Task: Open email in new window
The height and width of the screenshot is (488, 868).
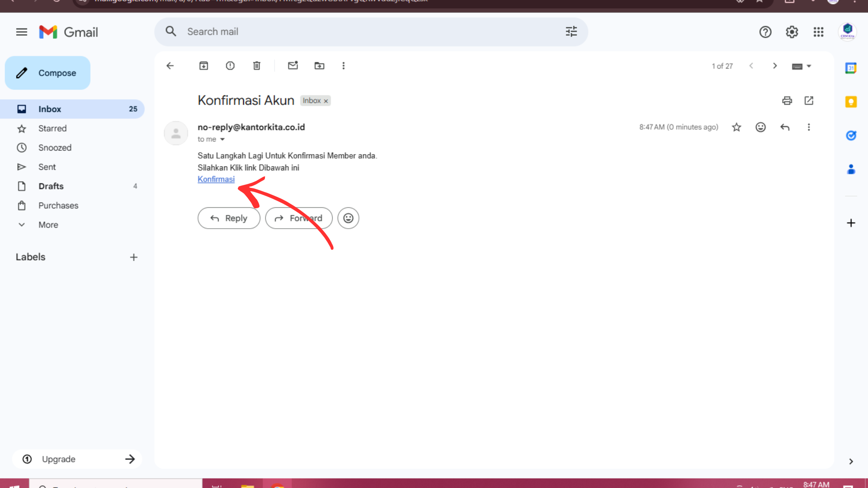Action: (809, 101)
